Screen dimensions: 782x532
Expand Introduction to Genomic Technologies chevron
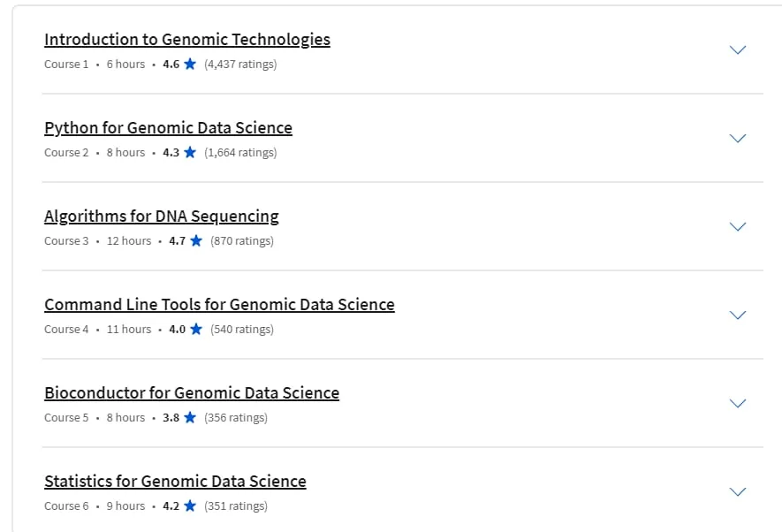point(738,49)
